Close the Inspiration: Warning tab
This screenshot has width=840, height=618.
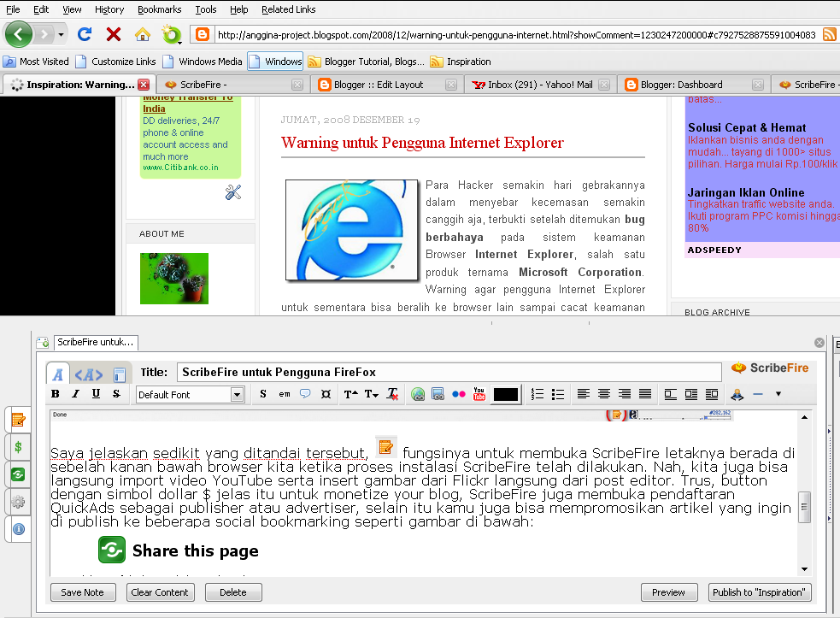[x=144, y=85]
